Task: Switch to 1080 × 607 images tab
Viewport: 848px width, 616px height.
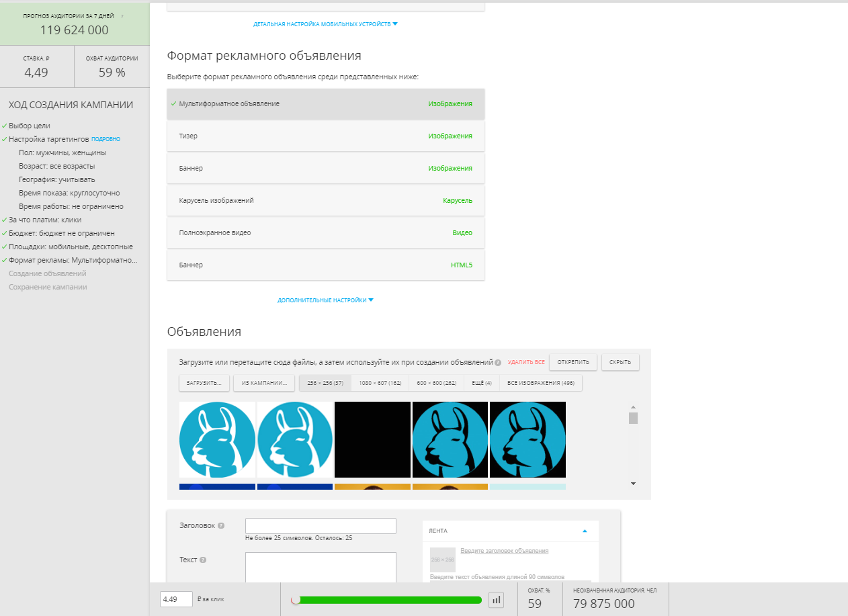Action: click(x=380, y=383)
